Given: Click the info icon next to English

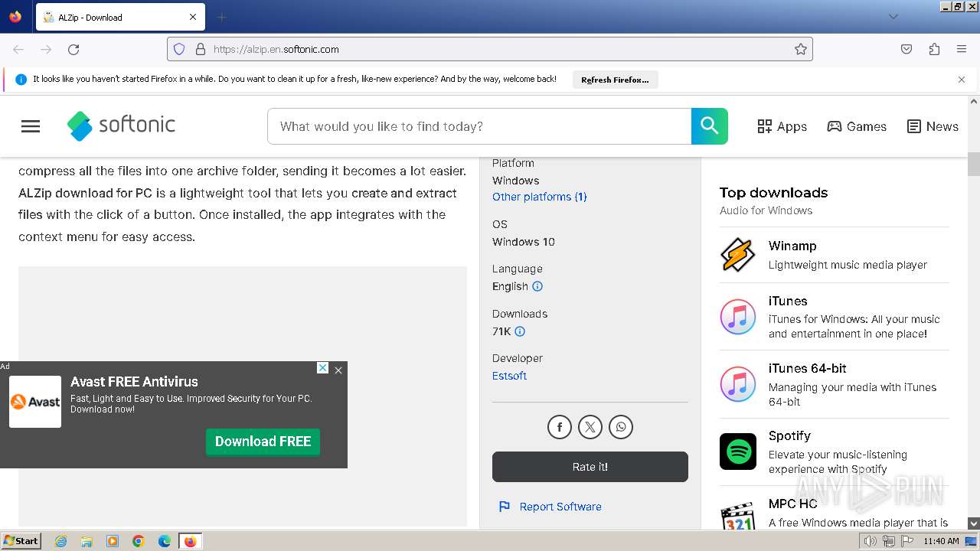Looking at the screenshot, I should pos(537,286).
